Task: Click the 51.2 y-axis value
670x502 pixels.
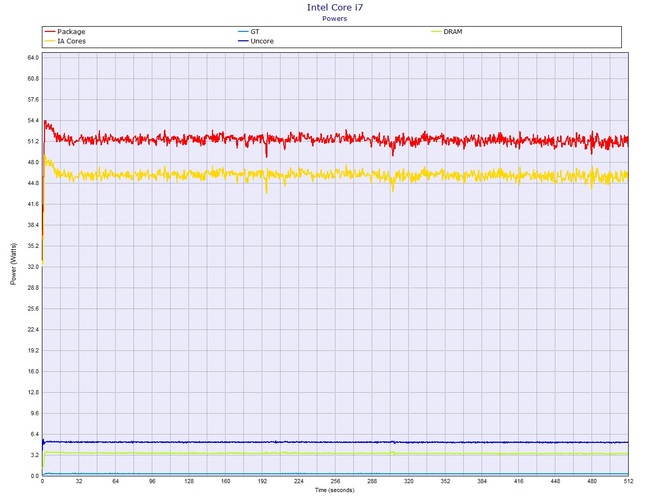Action: [x=33, y=141]
